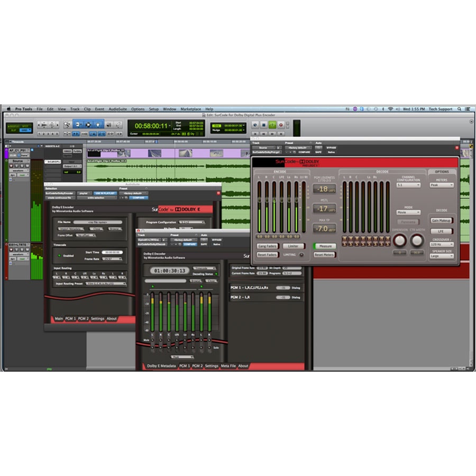Select the Trim tool in the toolbar
Screen dimensions: 476x476
point(78,124)
